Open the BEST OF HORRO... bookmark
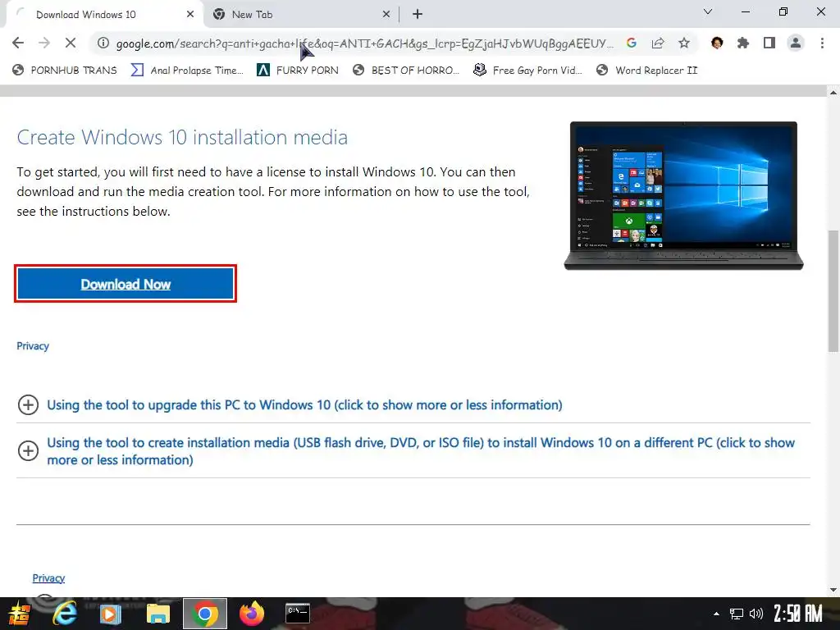Image resolution: width=840 pixels, height=630 pixels. click(x=406, y=71)
